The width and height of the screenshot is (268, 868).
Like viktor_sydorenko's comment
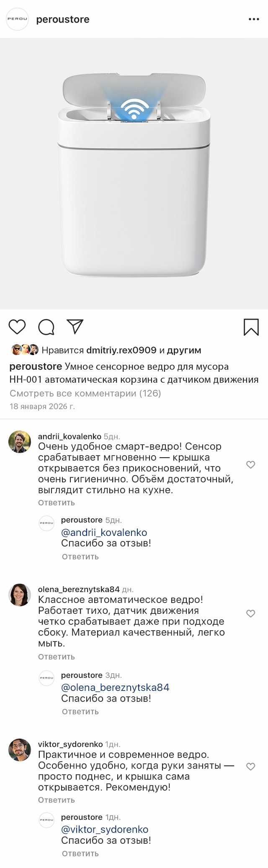pyautogui.click(x=250, y=766)
